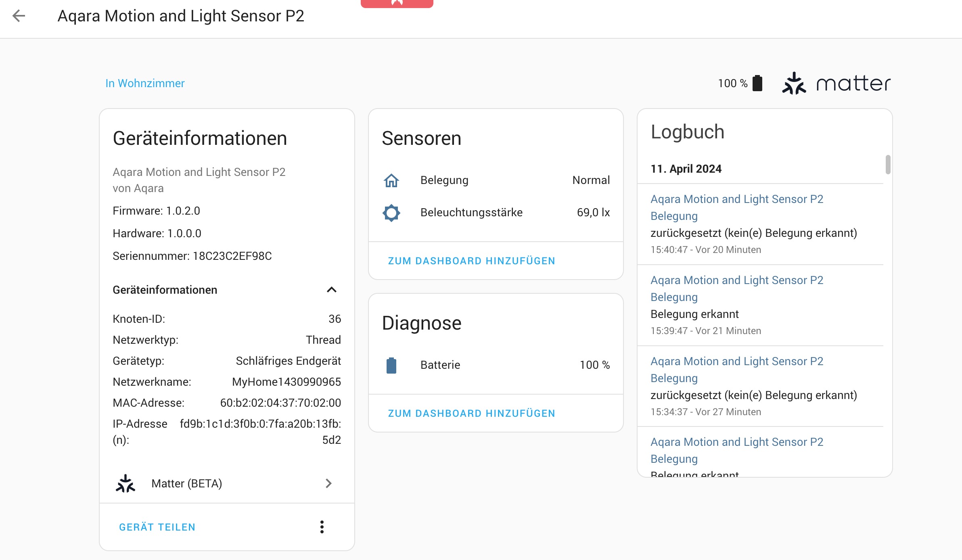Open the Matter (BETA) integration chevron

pyautogui.click(x=328, y=483)
